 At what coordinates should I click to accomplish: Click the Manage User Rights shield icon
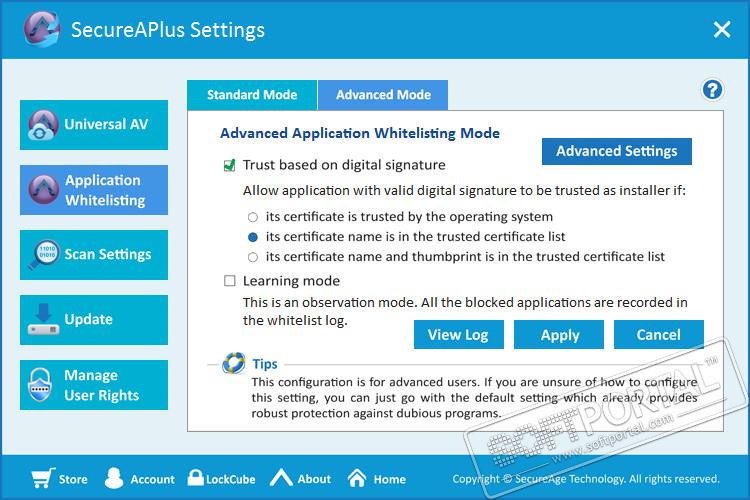pos(40,385)
